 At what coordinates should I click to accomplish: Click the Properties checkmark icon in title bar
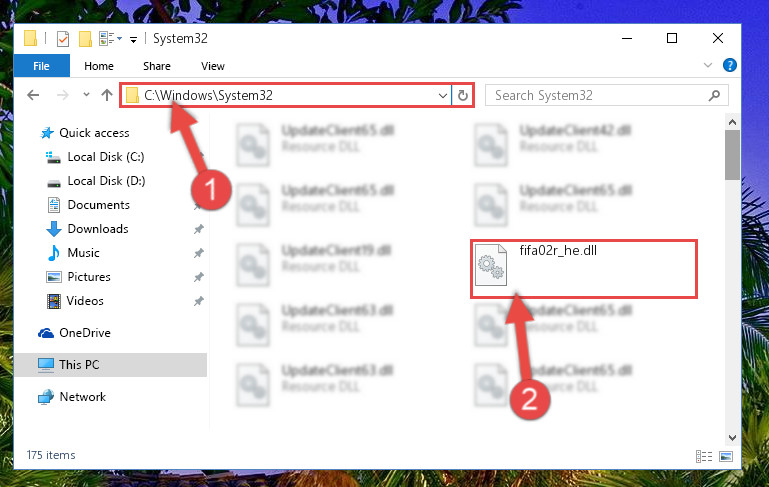[x=63, y=39]
